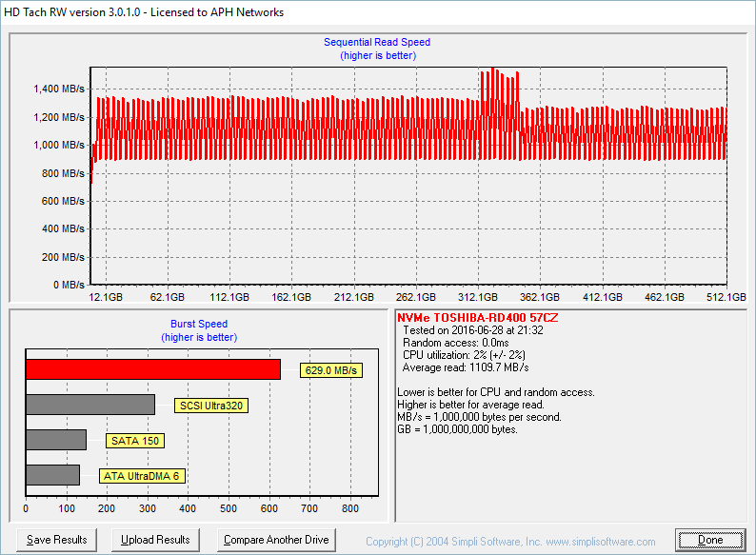This screenshot has width=756, height=555.
Task: Click the gray ATA UltraDMA 6 bar
Action: pyautogui.click(x=52, y=474)
